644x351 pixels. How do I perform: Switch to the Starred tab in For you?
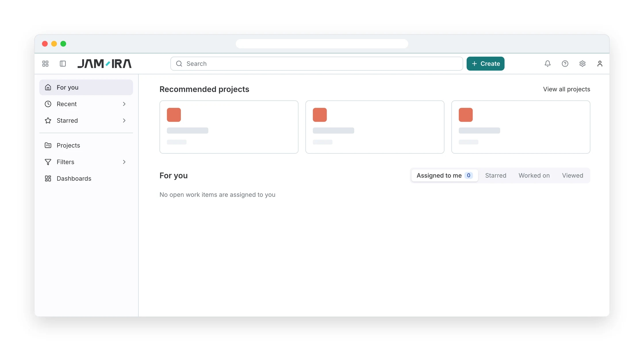[496, 175]
